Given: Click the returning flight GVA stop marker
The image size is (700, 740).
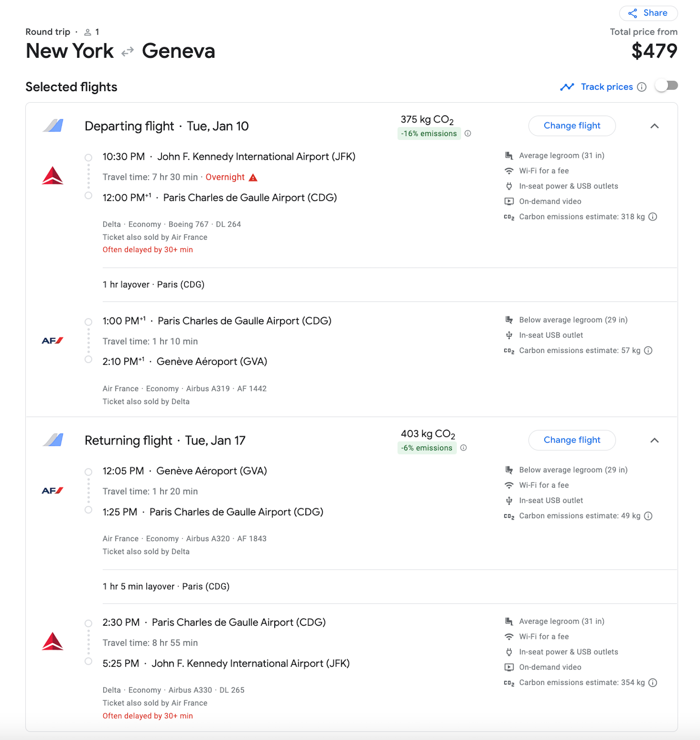Looking at the screenshot, I should (x=89, y=471).
